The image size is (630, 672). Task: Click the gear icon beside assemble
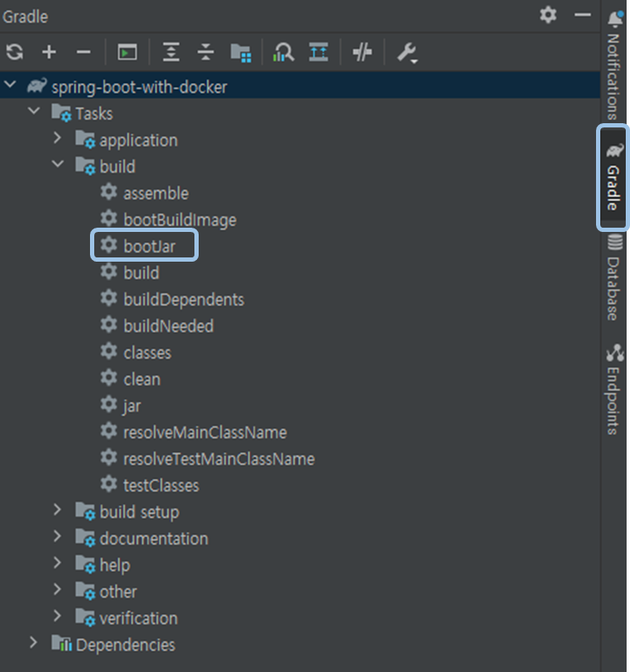pyautogui.click(x=109, y=191)
